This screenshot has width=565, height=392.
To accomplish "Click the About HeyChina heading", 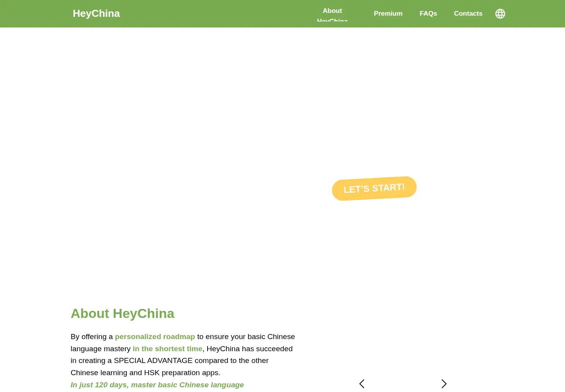I will point(122,314).
